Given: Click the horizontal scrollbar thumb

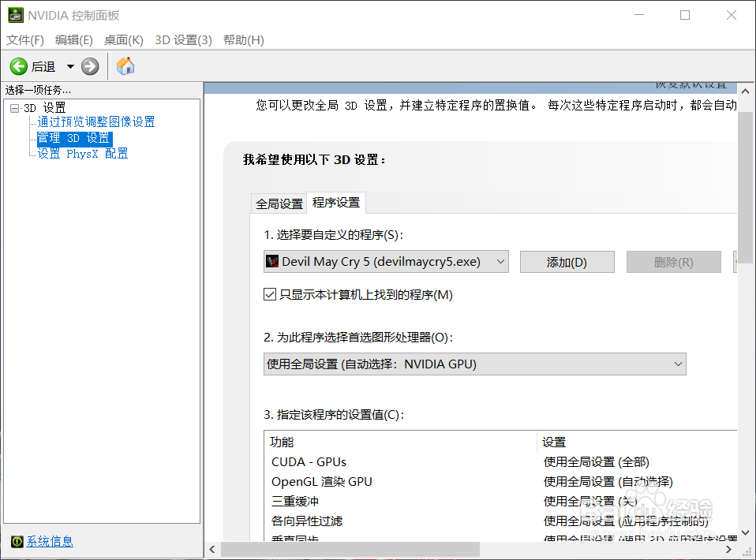Looking at the screenshot, I should (350, 550).
